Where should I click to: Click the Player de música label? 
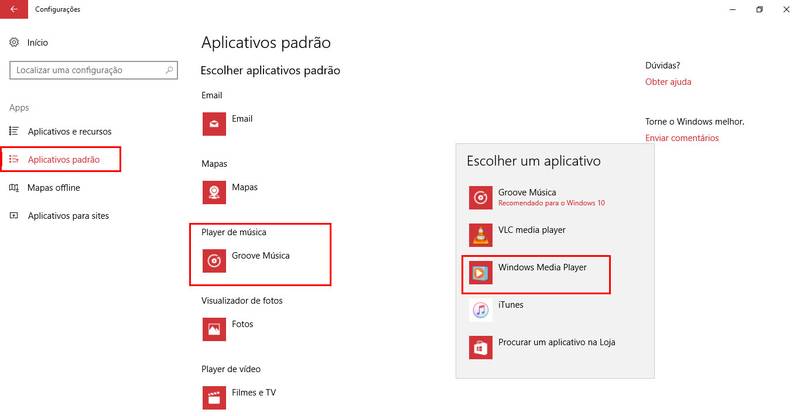234,232
